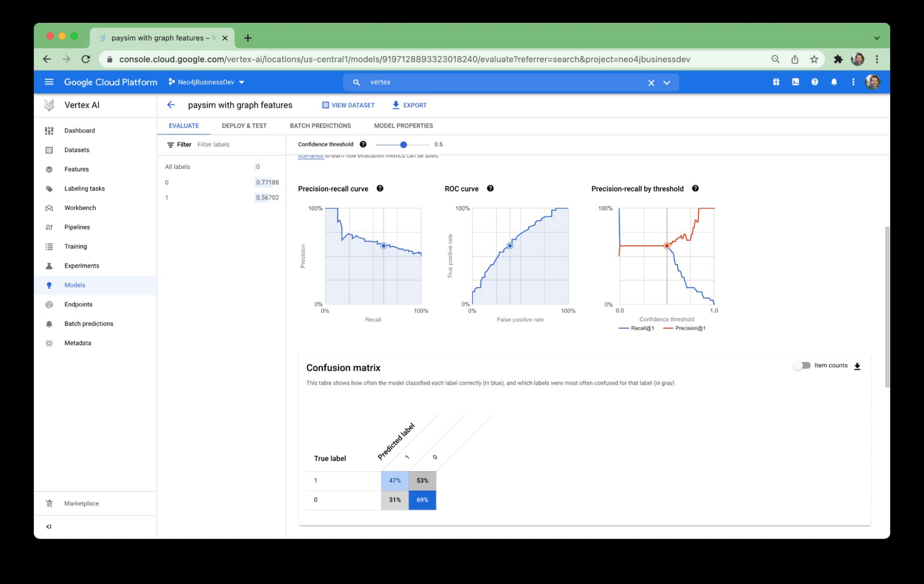Click the ROC curve threshold marker
Image resolution: width=924 pixels, height=584 pixels.
coord(510,246)
